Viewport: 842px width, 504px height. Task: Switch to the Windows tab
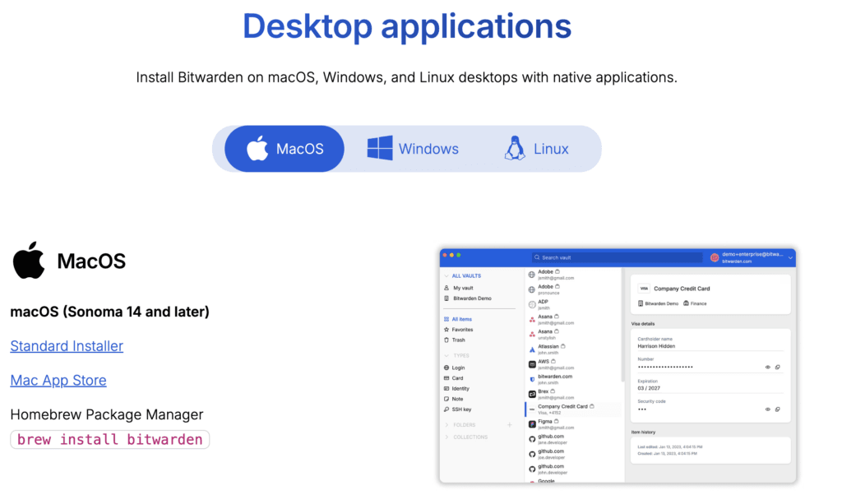(413, 149)
